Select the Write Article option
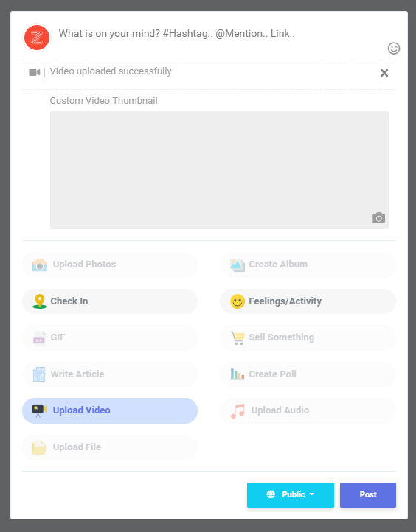The height and width of the screenshot is (532, 416). pyautogui.click(x=110, y=374)
